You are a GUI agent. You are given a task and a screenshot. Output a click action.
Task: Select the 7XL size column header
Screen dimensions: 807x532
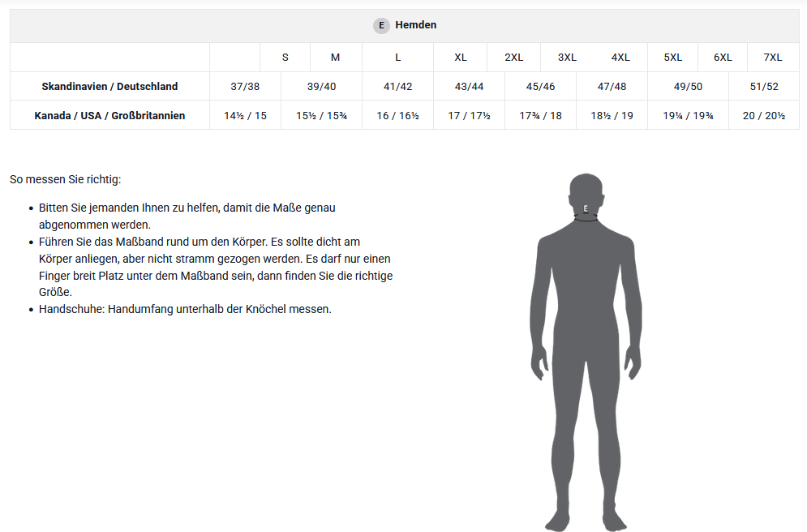pos(773,58)
